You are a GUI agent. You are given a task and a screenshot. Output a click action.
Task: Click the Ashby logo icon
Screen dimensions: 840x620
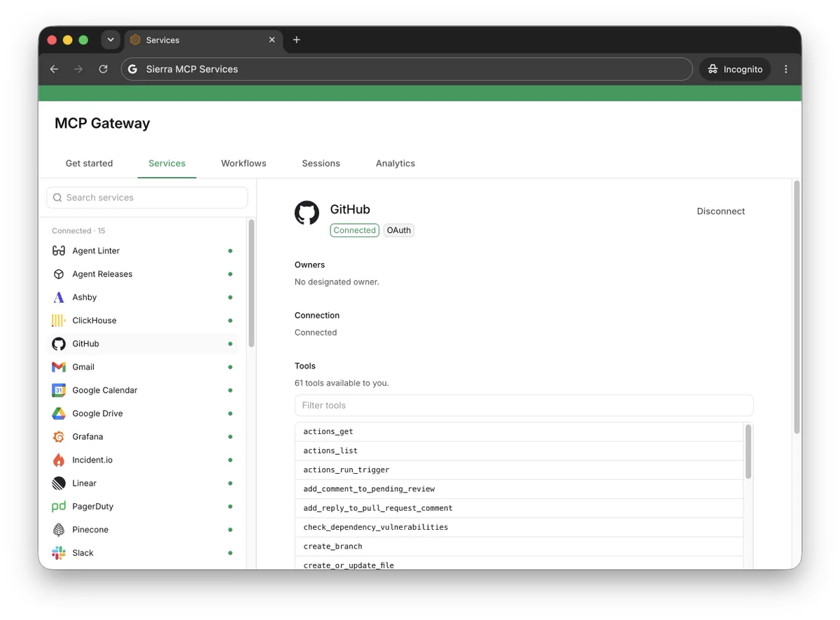coord(59,297)
